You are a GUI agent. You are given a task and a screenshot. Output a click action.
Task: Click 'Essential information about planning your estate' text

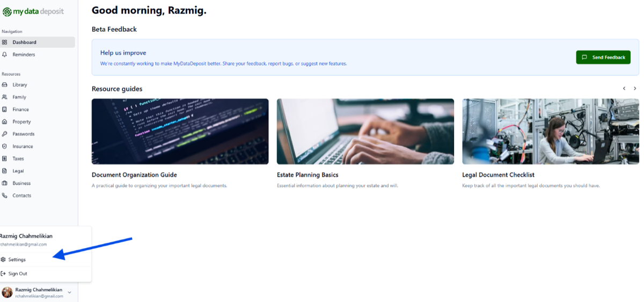point(338,186)
